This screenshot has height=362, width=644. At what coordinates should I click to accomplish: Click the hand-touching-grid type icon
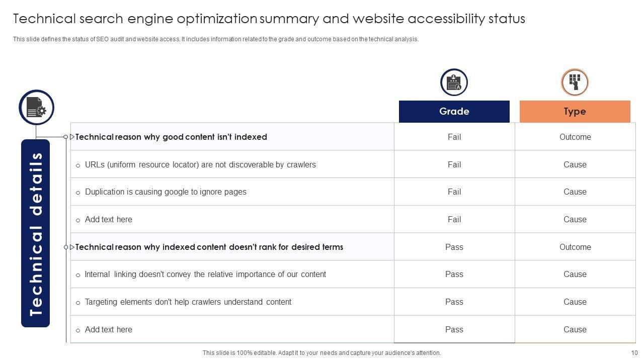click(x=575, y=82)
